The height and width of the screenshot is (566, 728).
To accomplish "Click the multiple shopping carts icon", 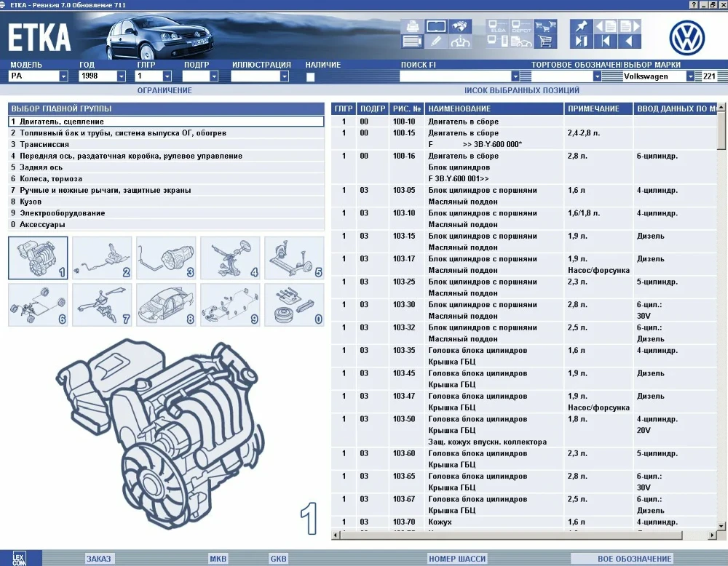I will tap(545, 26).
